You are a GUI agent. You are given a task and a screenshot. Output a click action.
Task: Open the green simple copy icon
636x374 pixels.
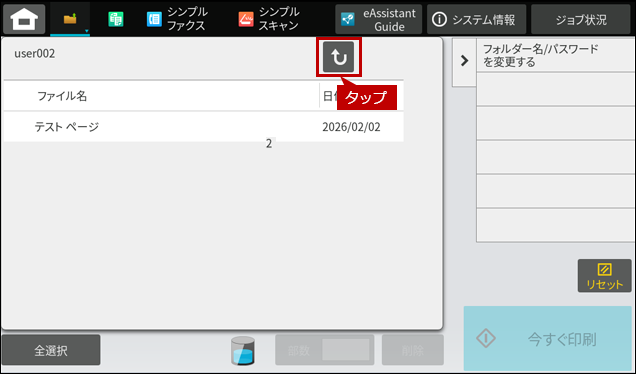(x=116, y=19)
